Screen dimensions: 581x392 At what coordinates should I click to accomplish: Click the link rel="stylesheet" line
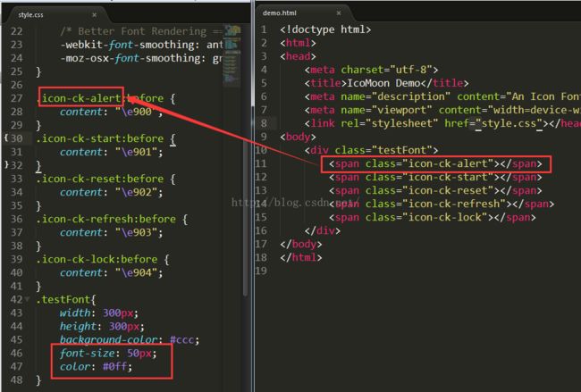click(x=442, y=123)
